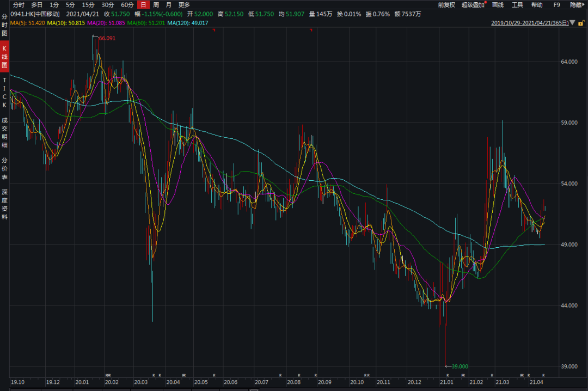
Task: Select the 5分 minute interval
Action: (x=70, y=5)
